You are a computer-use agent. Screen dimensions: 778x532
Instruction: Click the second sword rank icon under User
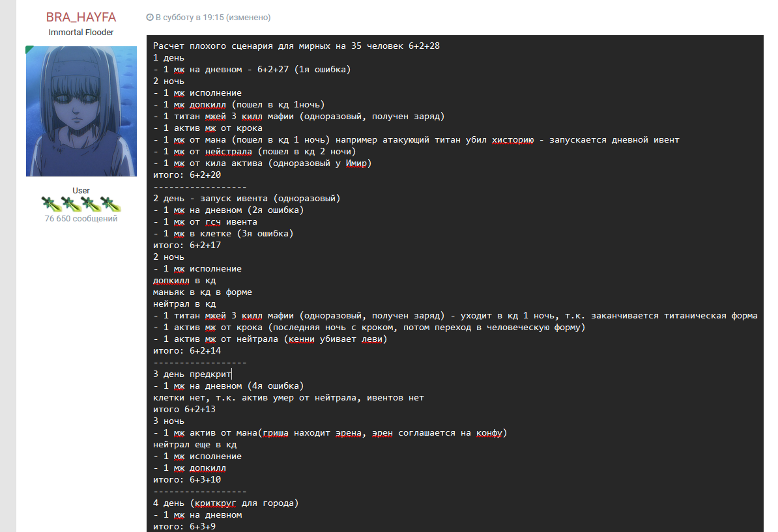[70, 204]
